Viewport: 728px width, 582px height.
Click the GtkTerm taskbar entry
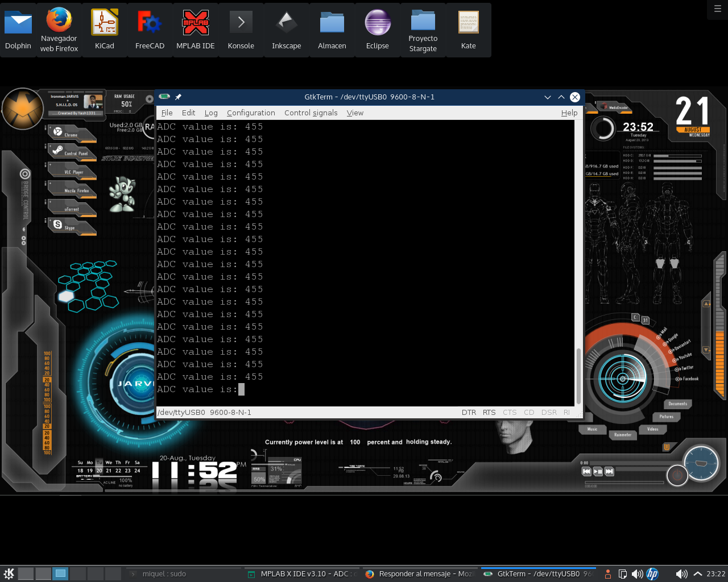(538, 574)
